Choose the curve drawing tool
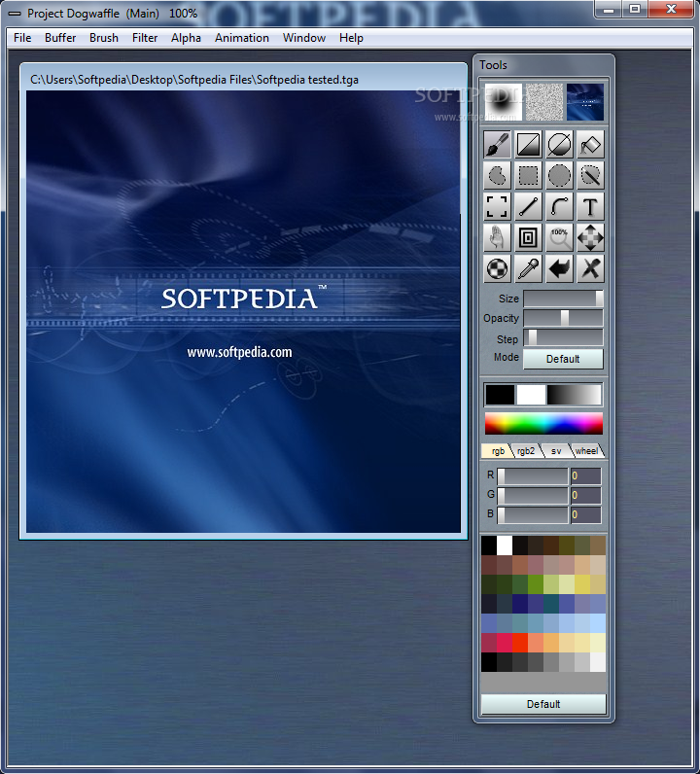Image resolution: width=700 pixels, height=774 pixels. pos(559,206)
